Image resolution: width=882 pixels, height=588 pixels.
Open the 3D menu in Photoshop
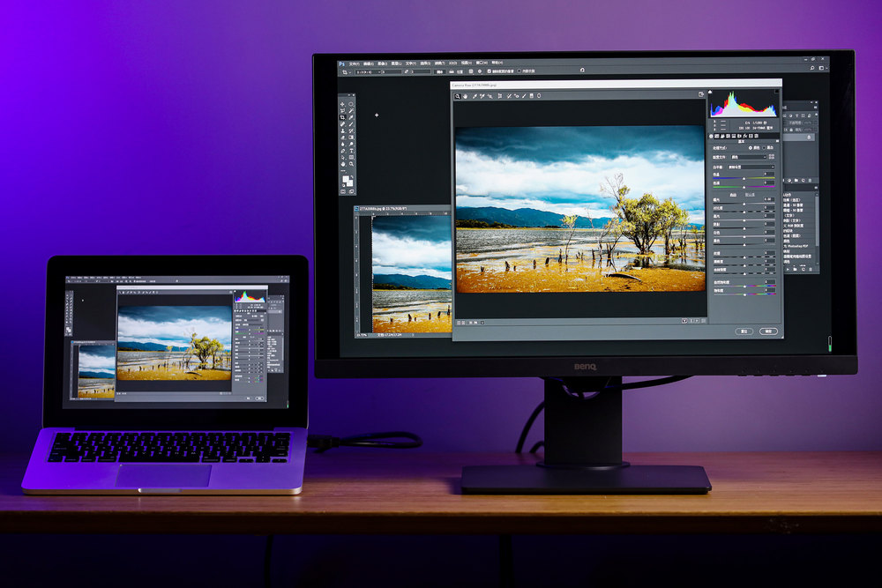pos(452,63)
